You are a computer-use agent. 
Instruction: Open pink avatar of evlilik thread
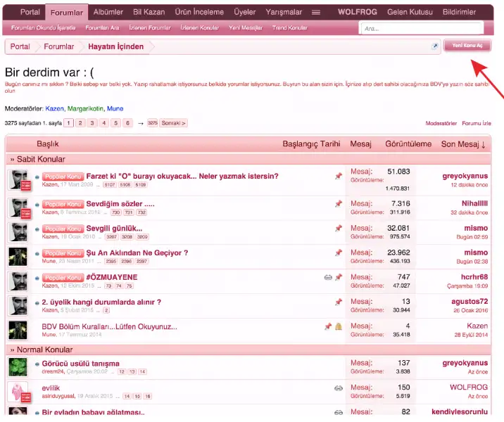(x=19, y=392)
